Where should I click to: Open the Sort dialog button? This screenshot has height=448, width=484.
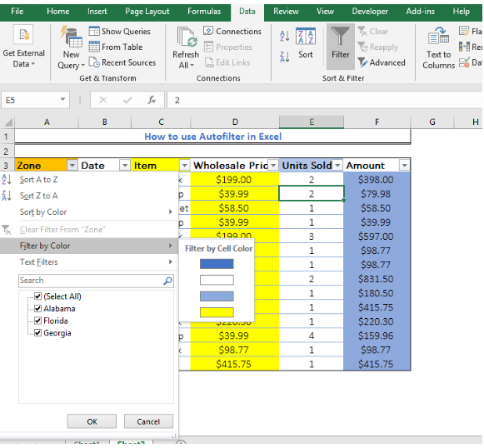306,43
